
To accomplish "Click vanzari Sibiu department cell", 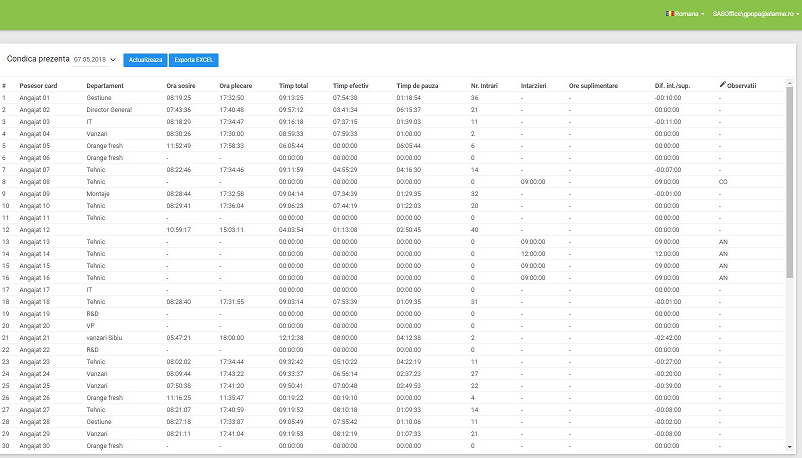I will 104,338.
